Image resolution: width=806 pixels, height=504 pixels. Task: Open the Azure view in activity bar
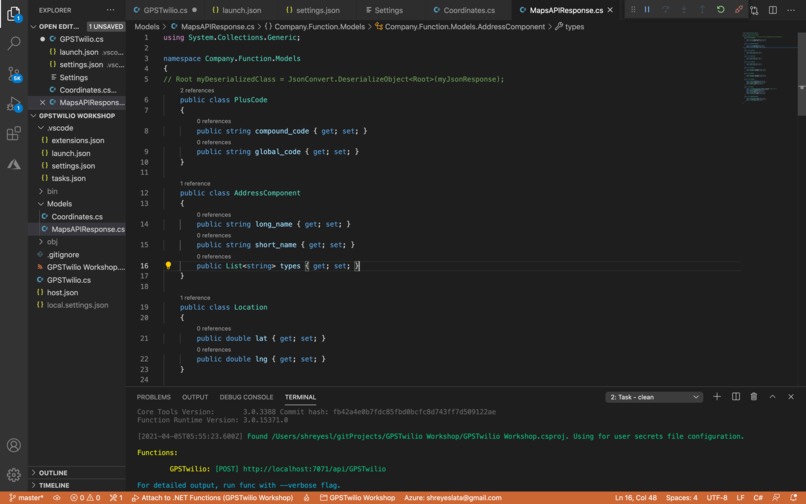14,165
